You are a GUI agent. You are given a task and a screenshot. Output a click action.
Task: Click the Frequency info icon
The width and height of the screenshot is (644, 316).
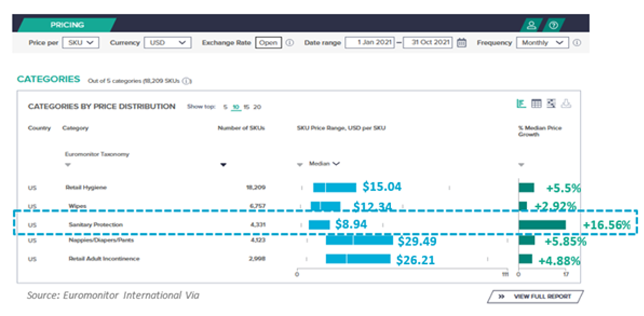(577, 43)
